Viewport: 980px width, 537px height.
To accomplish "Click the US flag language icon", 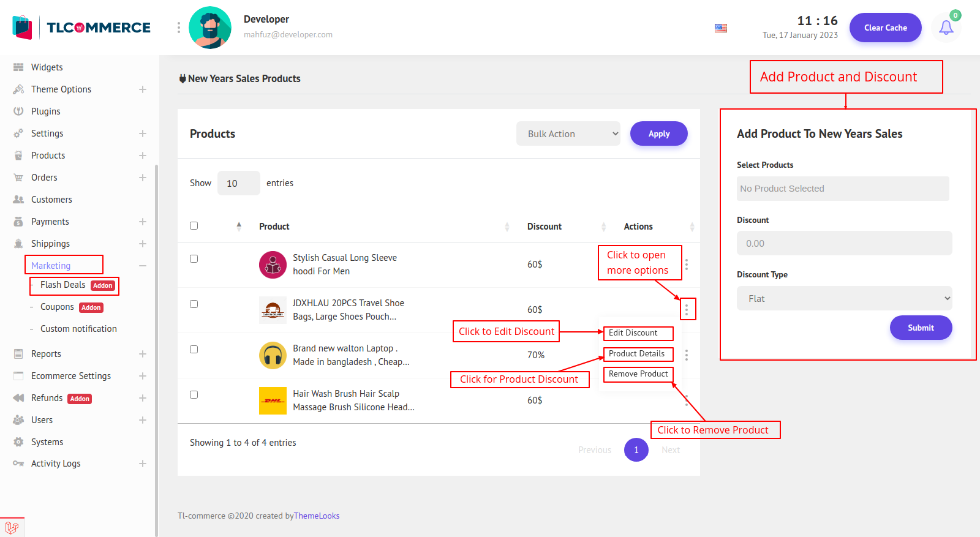I will [x=721, y=28].
